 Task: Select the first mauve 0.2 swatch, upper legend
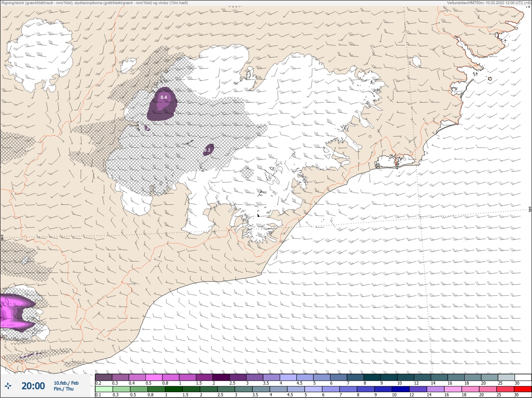coord(103,377)
